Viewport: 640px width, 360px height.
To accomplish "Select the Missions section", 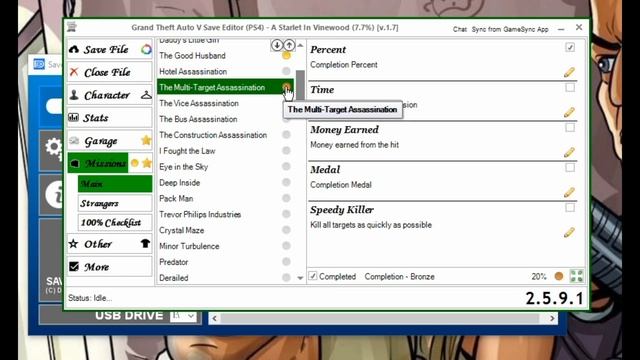I will 98,163.
